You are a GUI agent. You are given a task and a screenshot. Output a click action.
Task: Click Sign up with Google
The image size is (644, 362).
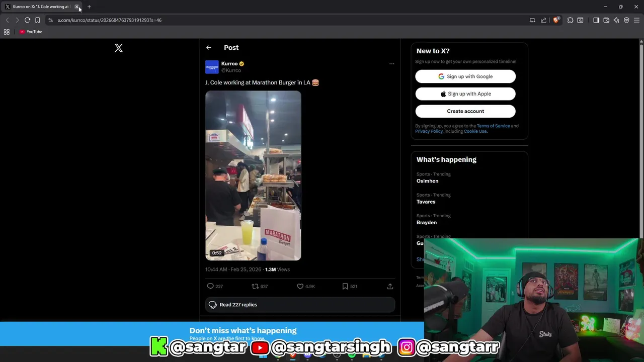(x=465, y=76)
